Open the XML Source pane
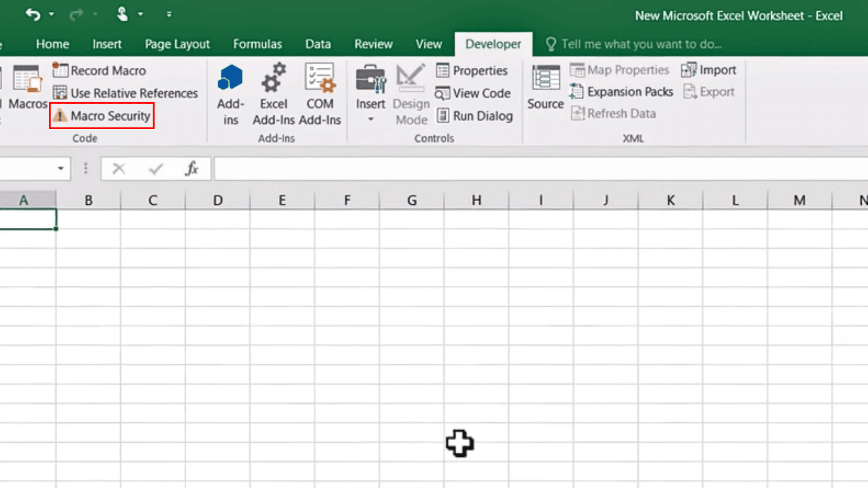 pyautogui.click(x=545, y=87)
